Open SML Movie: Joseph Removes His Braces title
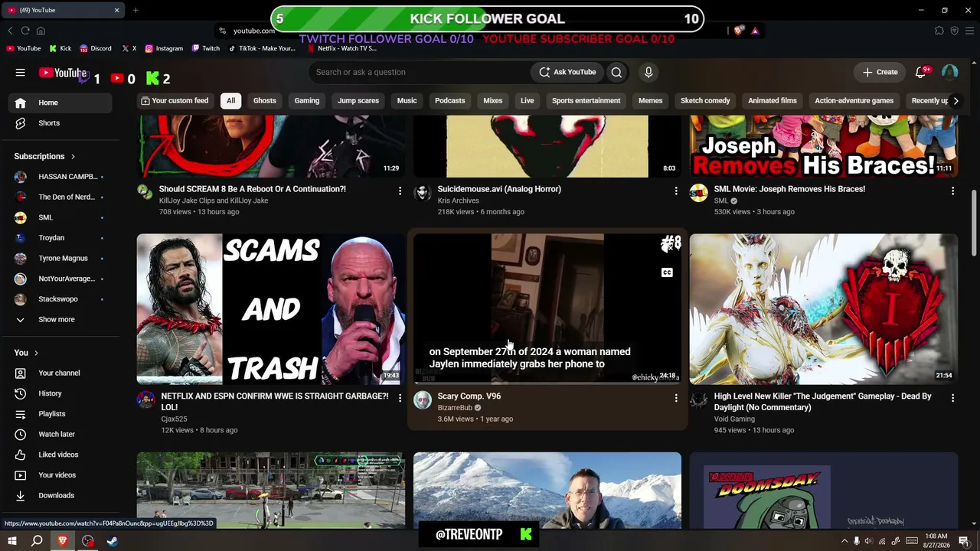 point(789,189)
